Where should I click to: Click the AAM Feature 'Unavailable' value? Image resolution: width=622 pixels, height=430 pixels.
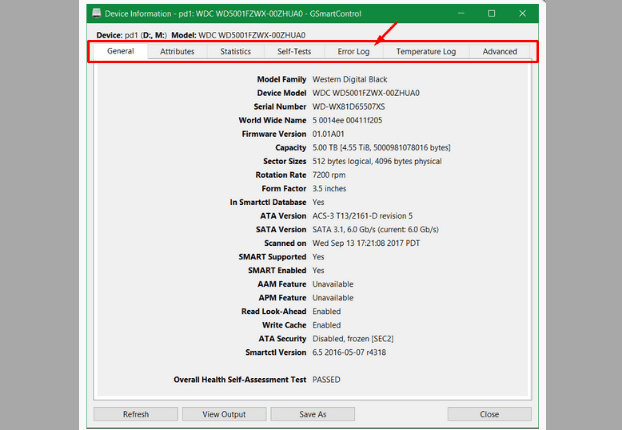click(333, 284)
